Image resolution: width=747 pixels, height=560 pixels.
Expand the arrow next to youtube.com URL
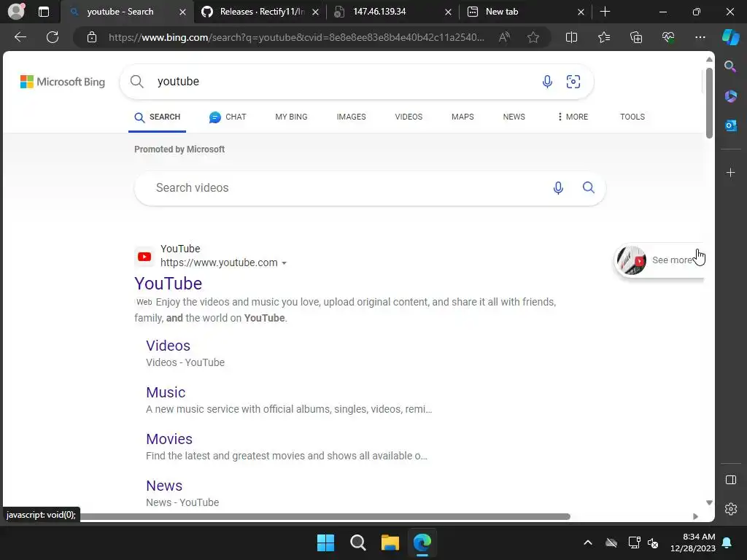[284, 262]
